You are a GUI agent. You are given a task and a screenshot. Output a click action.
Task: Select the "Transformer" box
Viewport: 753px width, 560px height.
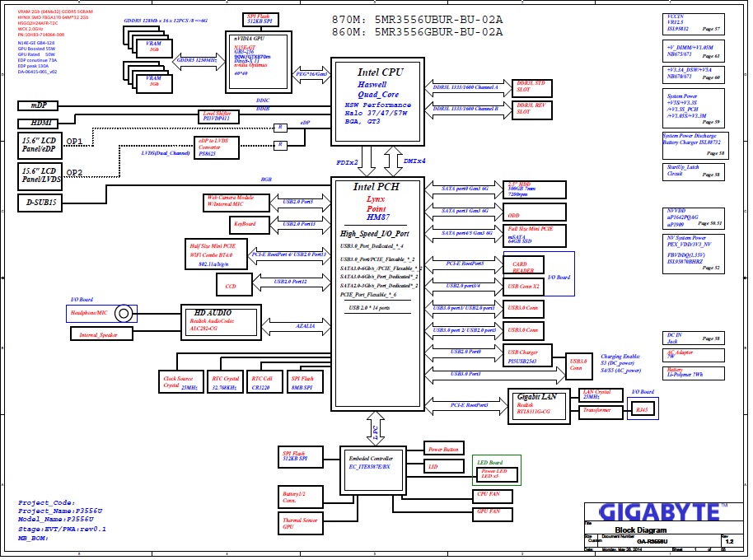coord(601,413)
